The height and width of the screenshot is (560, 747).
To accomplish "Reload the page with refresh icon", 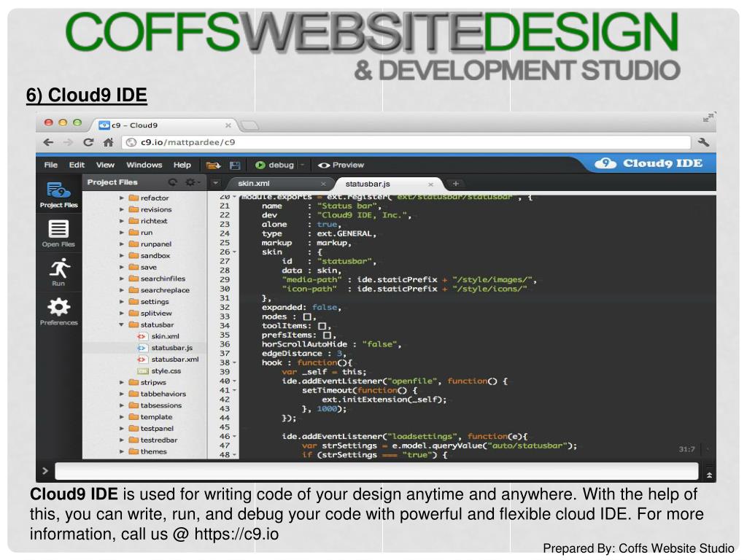I will [88, 142].
